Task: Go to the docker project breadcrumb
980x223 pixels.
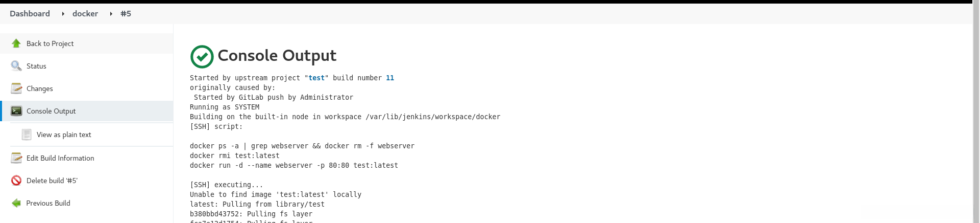Action: click(x=85, y=14)
